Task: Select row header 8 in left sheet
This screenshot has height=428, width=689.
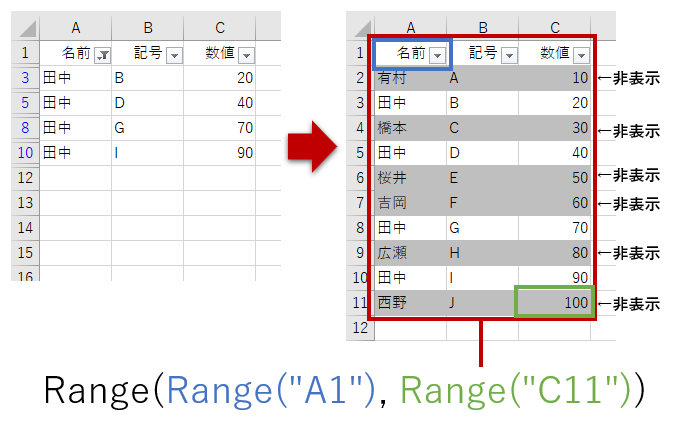Action: [25, 128]
